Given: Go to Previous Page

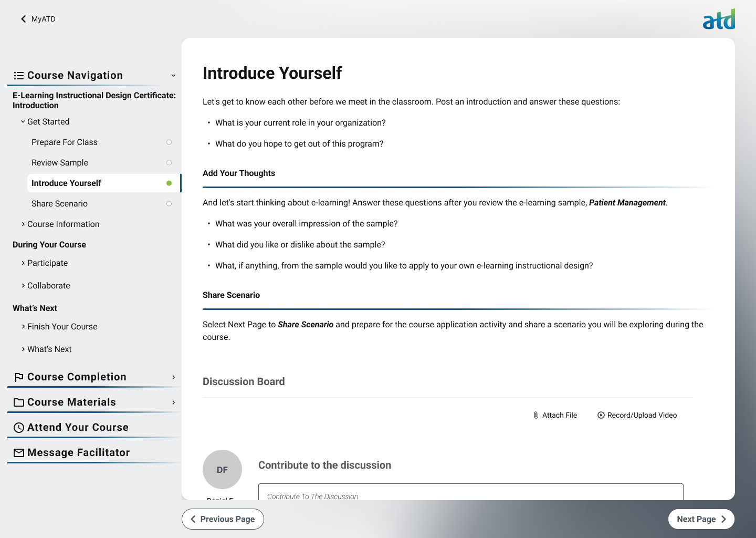Looking at the screenshot, I should (x=223, y=519).
